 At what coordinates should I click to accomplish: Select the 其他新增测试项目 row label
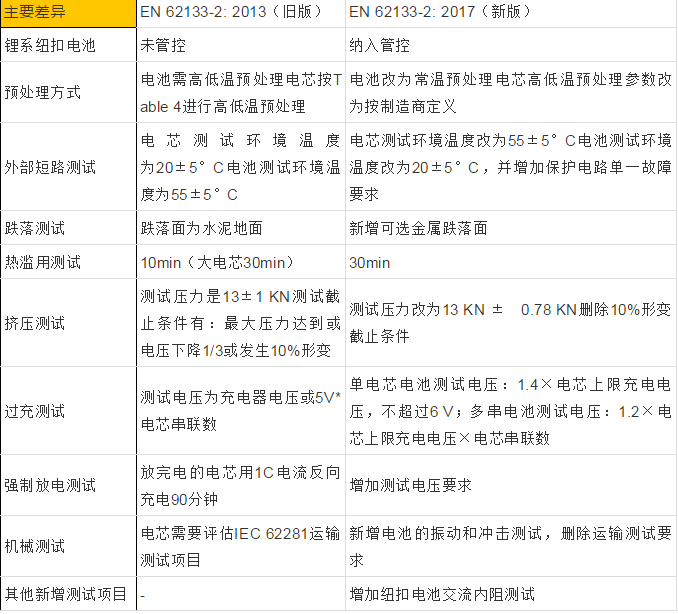(x=65, y=595)
